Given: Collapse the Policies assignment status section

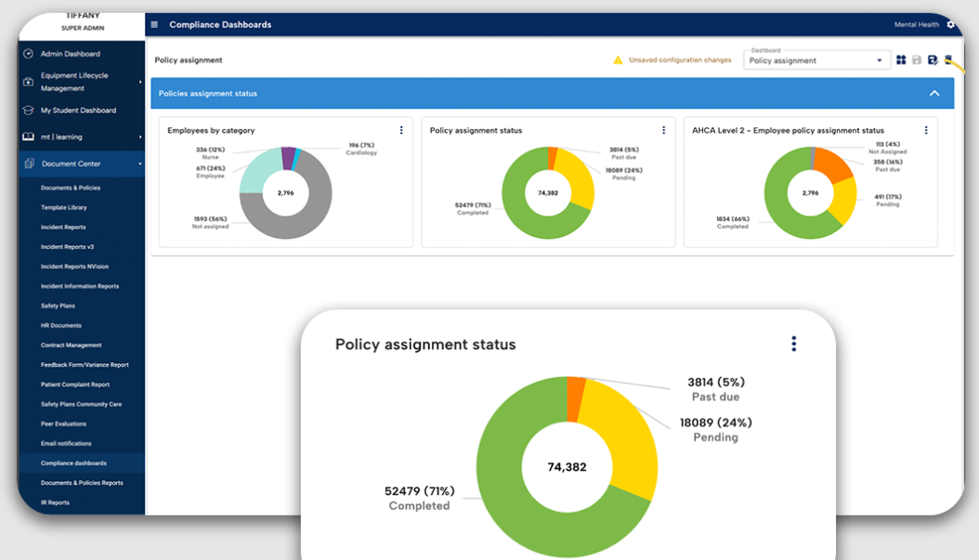Looking at the screenshot, I should click(935, 93).
